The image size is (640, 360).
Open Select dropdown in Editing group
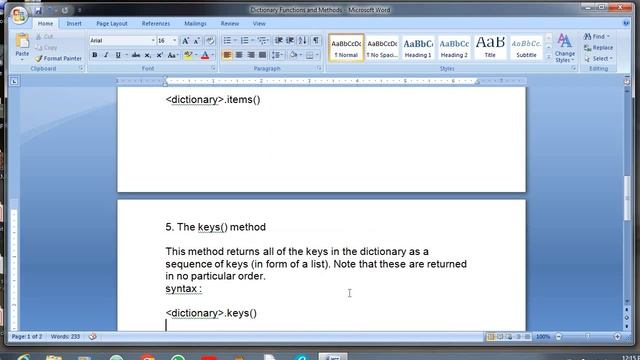(x=598, y=59)
